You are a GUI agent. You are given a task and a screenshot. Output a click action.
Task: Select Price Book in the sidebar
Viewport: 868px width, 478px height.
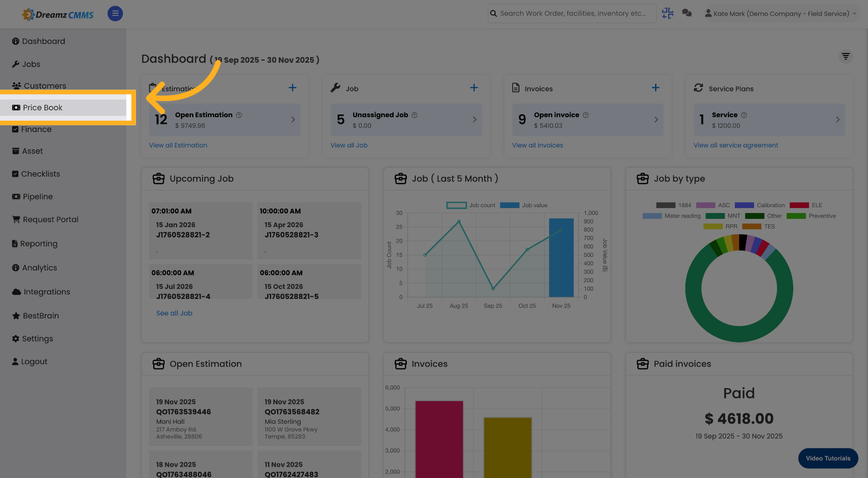coord(37,108)
